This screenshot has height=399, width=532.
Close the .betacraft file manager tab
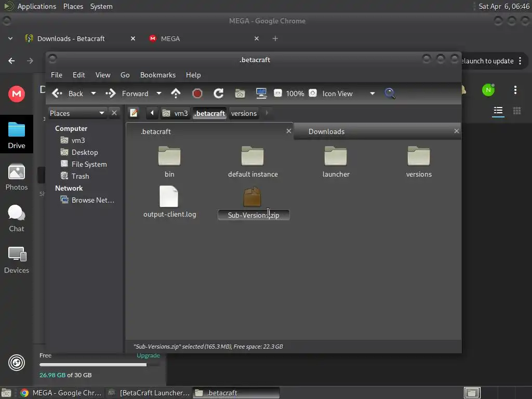tap(289, 131)
